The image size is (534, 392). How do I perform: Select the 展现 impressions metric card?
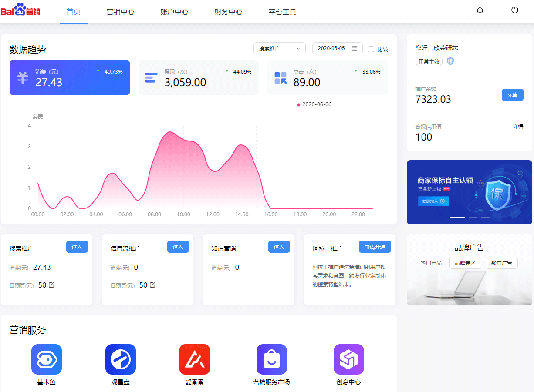click(198, 77)
